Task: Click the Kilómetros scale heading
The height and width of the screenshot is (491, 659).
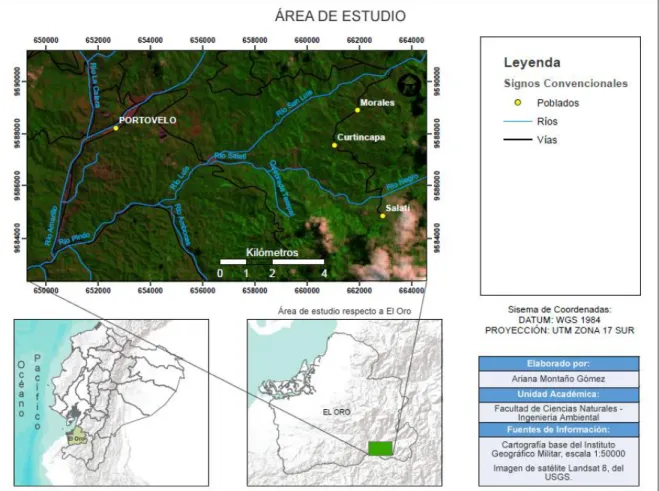Action: point(272,252)
